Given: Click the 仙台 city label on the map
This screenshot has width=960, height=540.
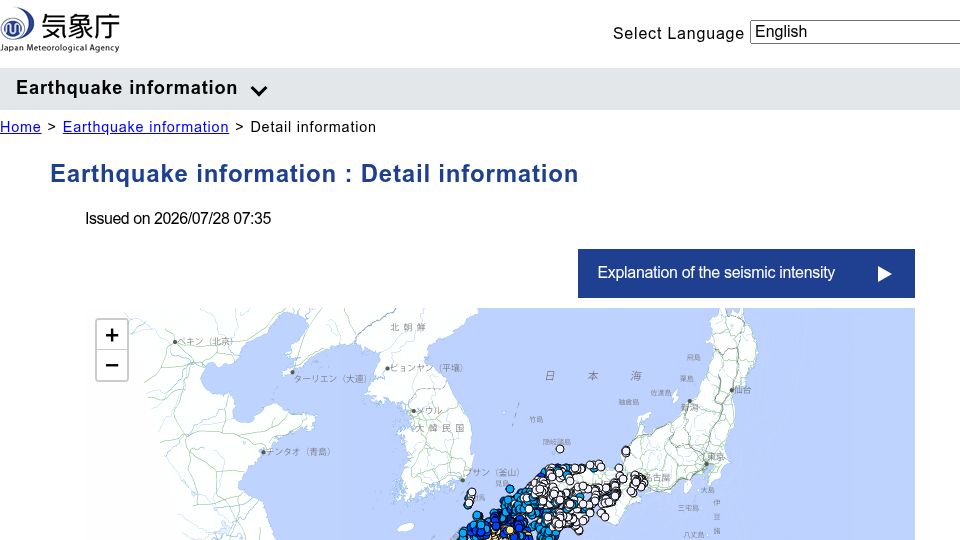Looking at the screenshot, I should coord(743,389).
